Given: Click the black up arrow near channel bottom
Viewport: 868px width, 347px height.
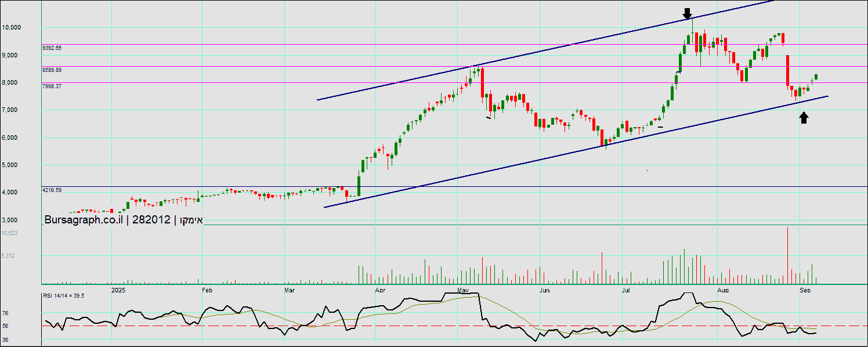Looking at the screenshot, I should click(x=804, y=118).
